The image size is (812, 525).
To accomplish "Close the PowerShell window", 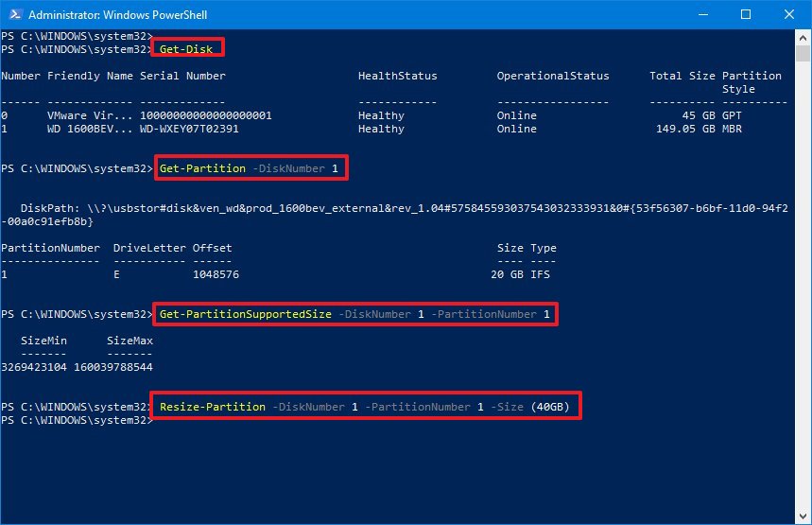I will (x=789, y=14).
